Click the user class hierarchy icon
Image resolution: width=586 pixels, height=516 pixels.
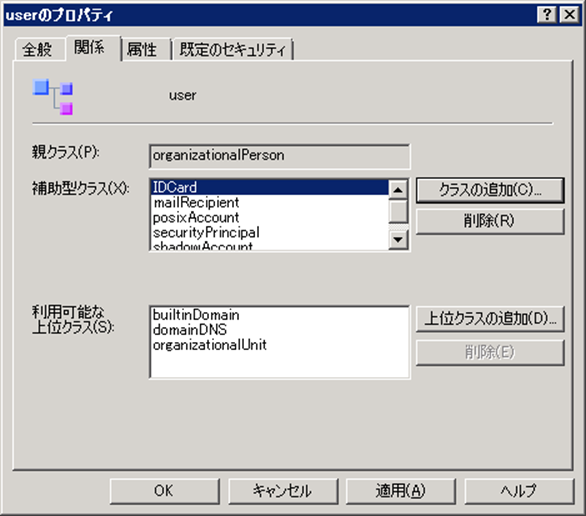point(53,96)
